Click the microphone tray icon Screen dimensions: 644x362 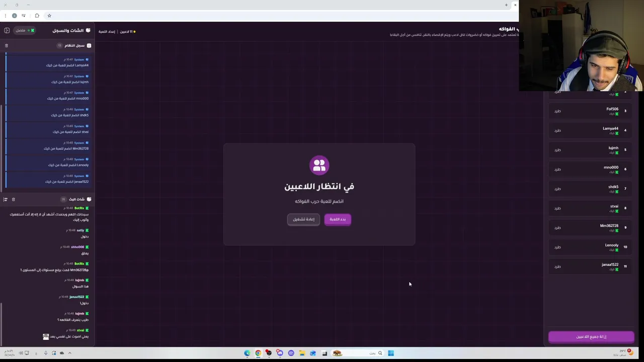[46, 353]
